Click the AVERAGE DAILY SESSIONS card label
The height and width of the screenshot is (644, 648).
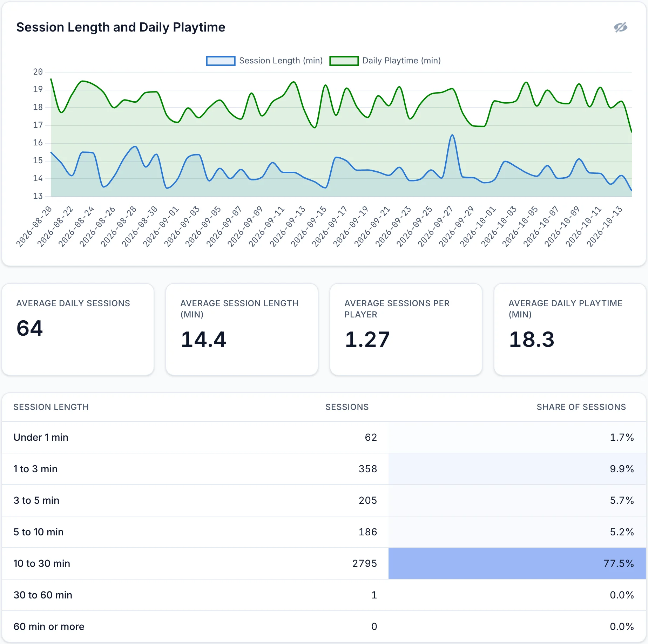click(x=73, y=303)
